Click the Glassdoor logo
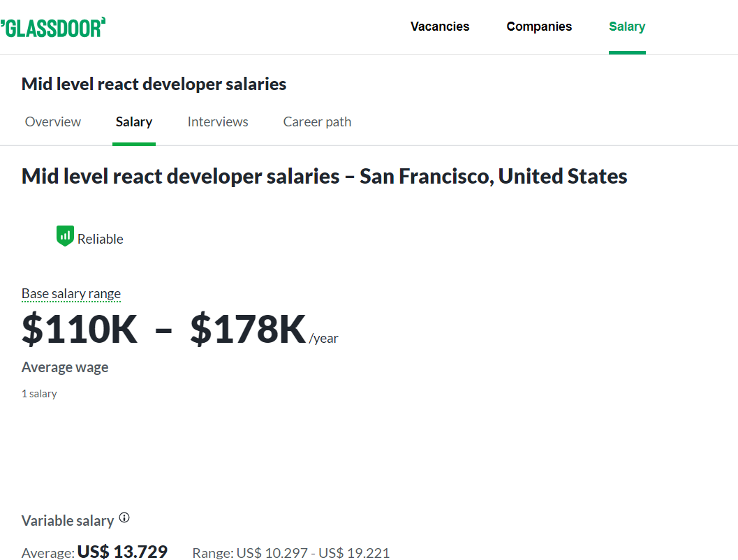The image size is (738, 560). click(x=53, y=27)
